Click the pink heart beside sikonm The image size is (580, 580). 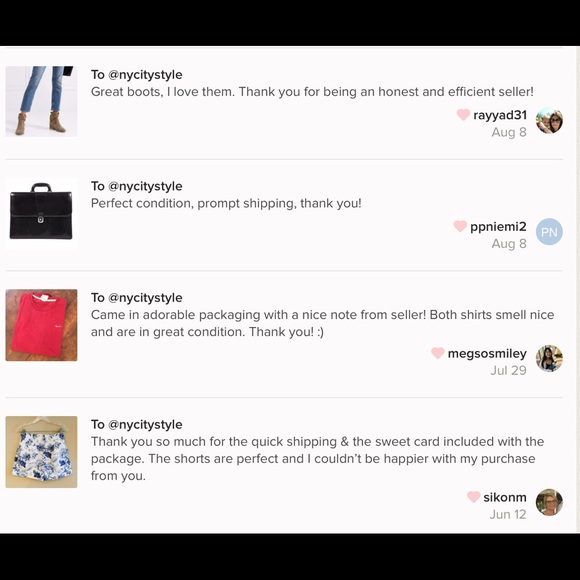(473, 496)
